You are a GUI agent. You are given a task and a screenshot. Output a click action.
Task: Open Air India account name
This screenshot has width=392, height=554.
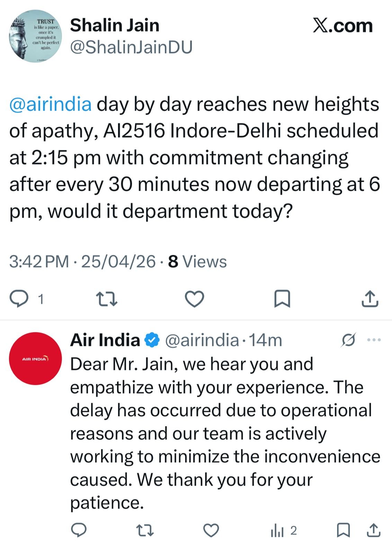tap(105, 340)
